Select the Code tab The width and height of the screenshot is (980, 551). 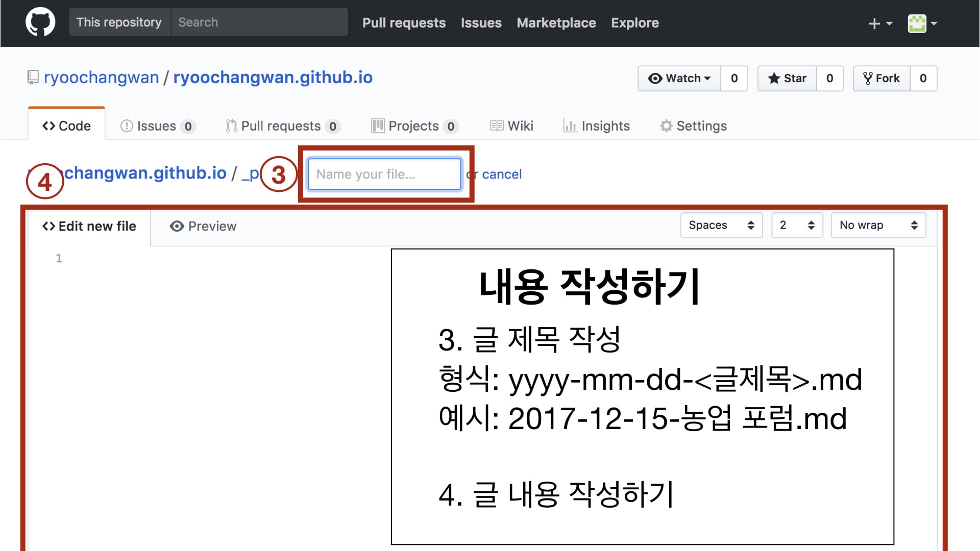(67, 126)
